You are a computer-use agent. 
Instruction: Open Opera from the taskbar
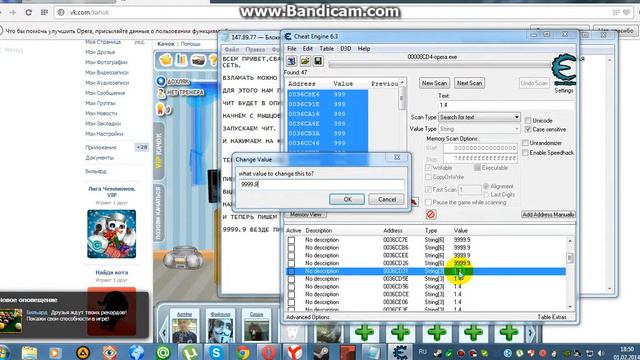pos(269,352)
